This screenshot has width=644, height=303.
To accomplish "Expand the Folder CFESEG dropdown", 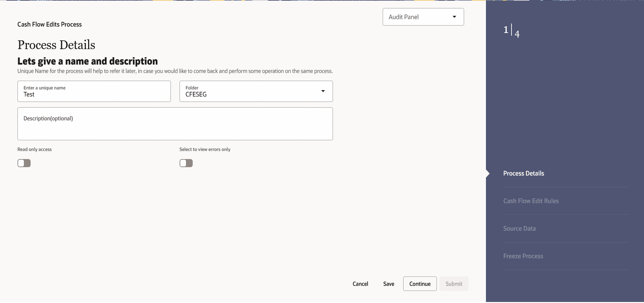I will [256, 91].
